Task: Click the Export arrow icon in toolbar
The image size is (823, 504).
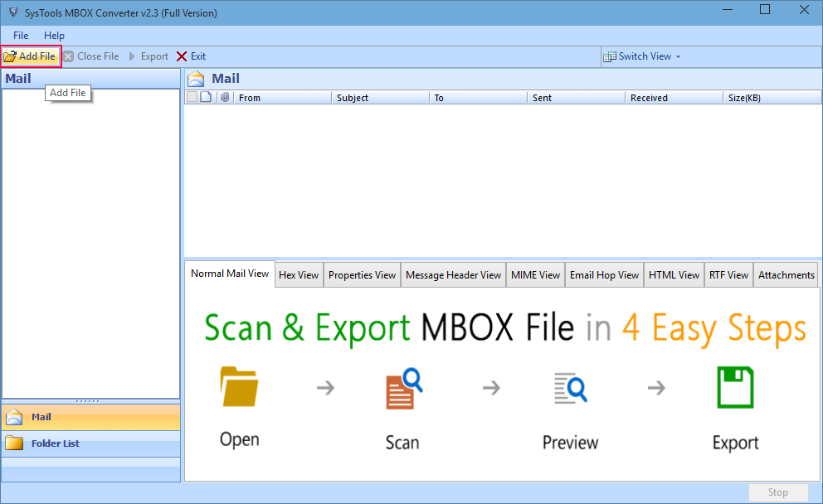Action: point(132,56)
